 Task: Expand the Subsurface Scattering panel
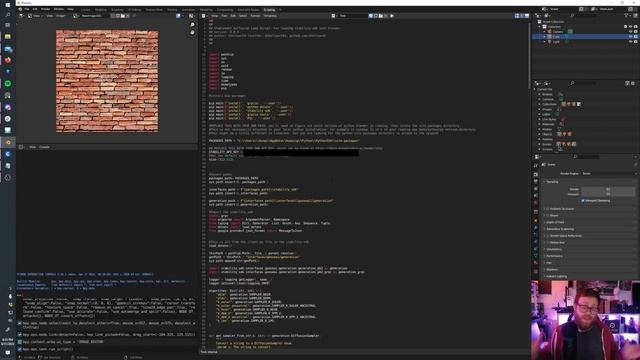pos(559,229)
